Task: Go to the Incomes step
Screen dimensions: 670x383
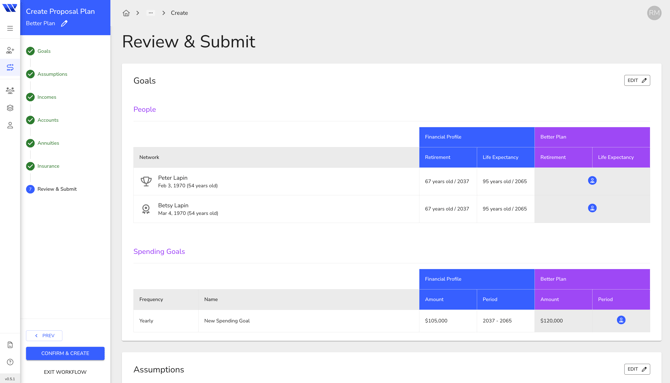Action: click(47, 97)
